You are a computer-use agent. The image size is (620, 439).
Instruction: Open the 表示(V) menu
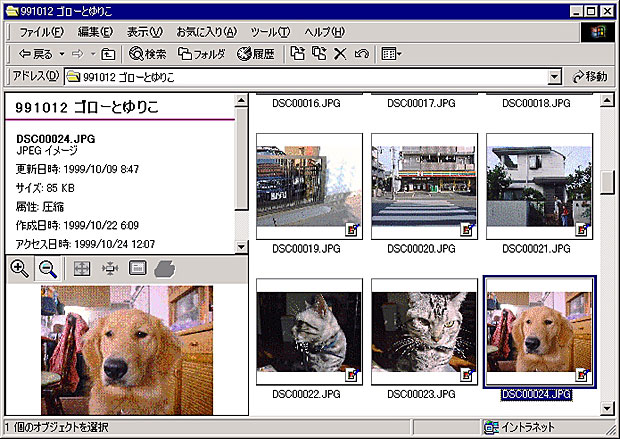pos(144,32)
